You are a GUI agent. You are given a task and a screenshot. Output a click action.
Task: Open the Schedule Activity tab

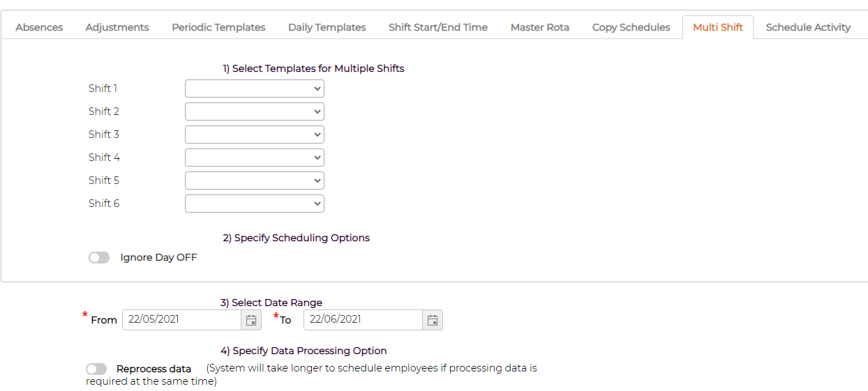point(808,27)
